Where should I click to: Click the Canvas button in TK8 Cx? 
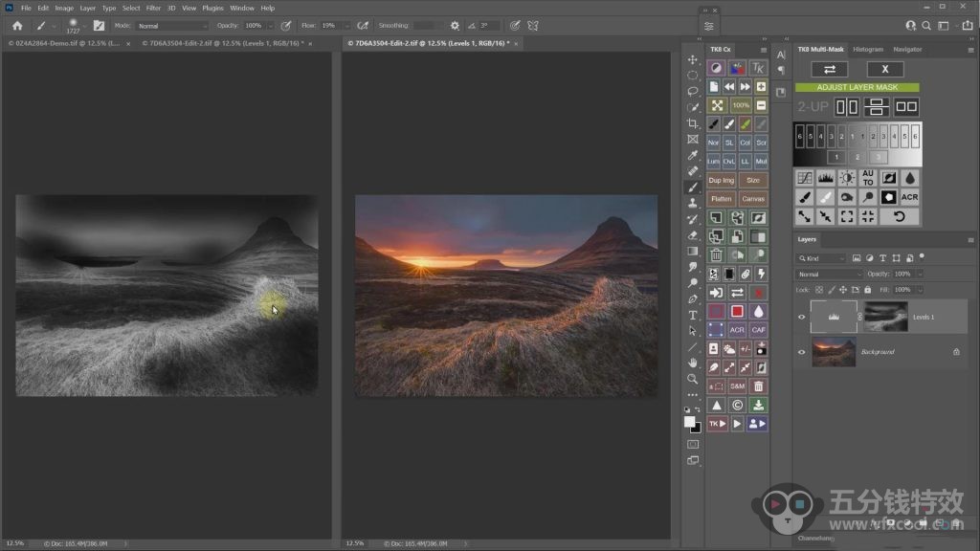[753, 199]
